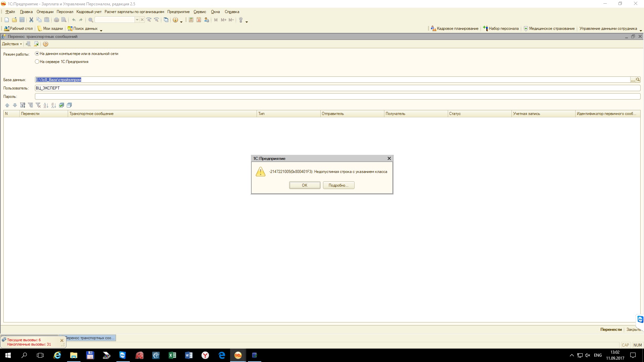The width and height of the screenshot is (644, 362).
Task: Click the База данных path field
Action: [x=332, y=80]
